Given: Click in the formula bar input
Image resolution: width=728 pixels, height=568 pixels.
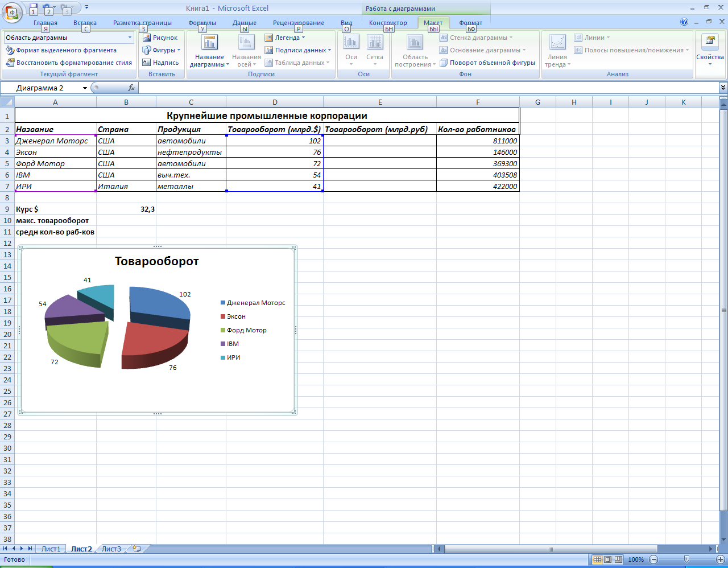Looking at the screenshot, I should click(x=428, y=88).
